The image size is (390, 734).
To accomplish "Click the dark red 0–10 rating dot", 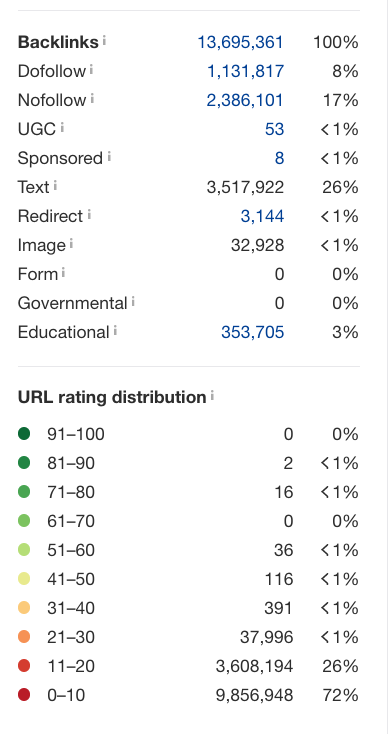I will pyautogui.click(x=24, y=695).
